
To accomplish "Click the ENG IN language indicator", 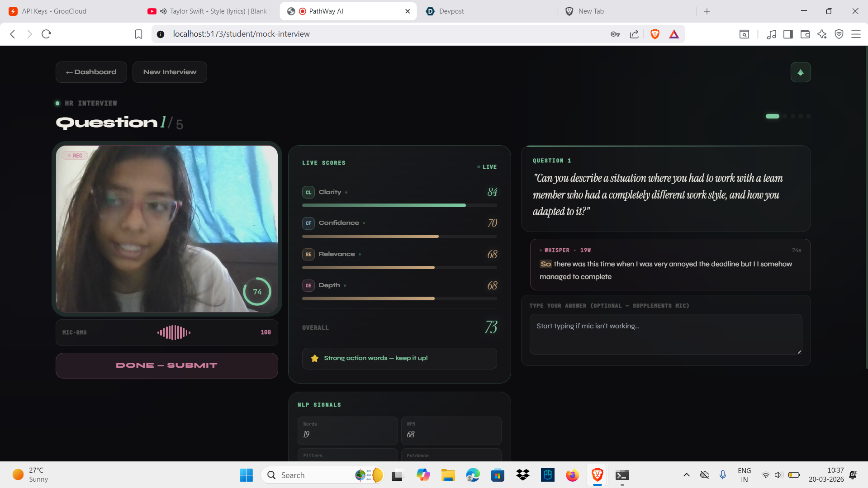I will click(x=744, y=475).
